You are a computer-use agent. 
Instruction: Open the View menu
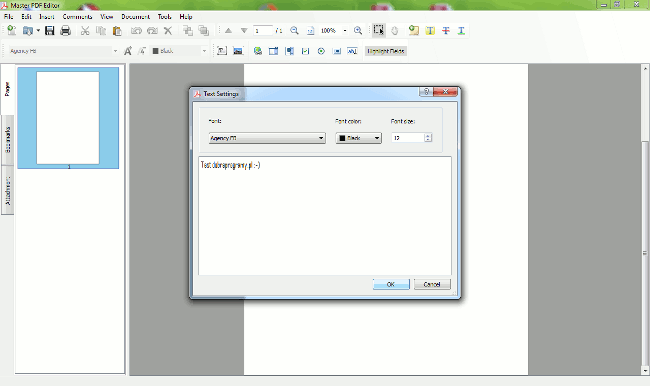tap(107, 17)
